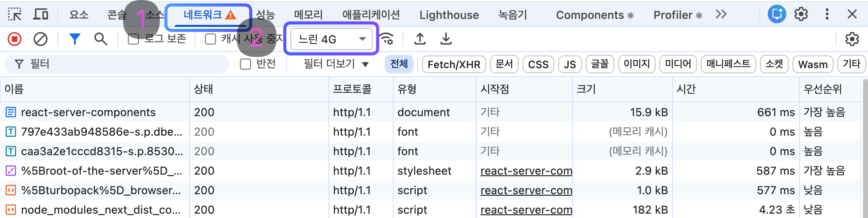
Task: Switch to the 콘솔 tab
Action: [x=117, y=15]
